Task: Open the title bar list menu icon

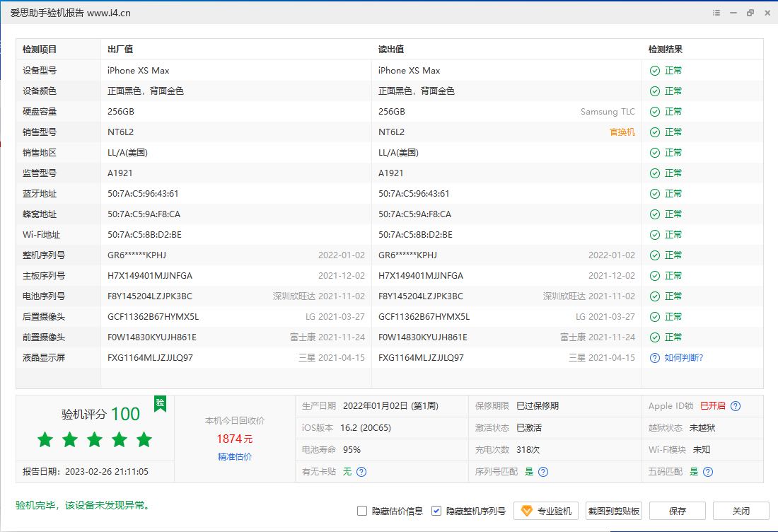Action: click(x=716, y=13)
